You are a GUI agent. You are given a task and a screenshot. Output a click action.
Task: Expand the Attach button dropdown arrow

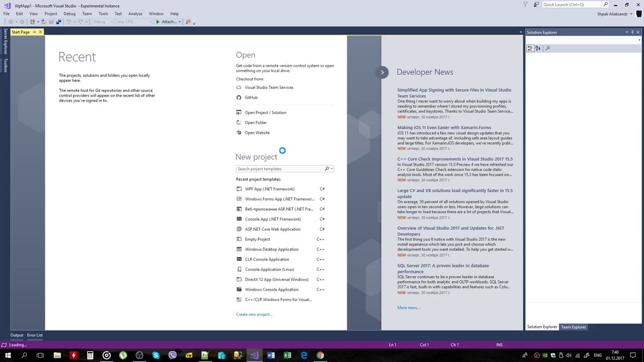[179, 22]
